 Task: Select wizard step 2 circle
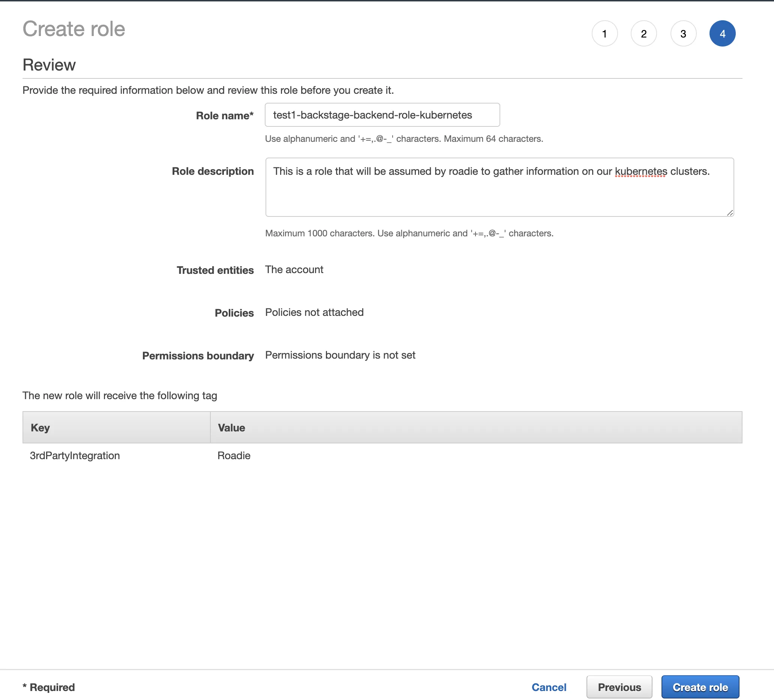pos(644,33)
